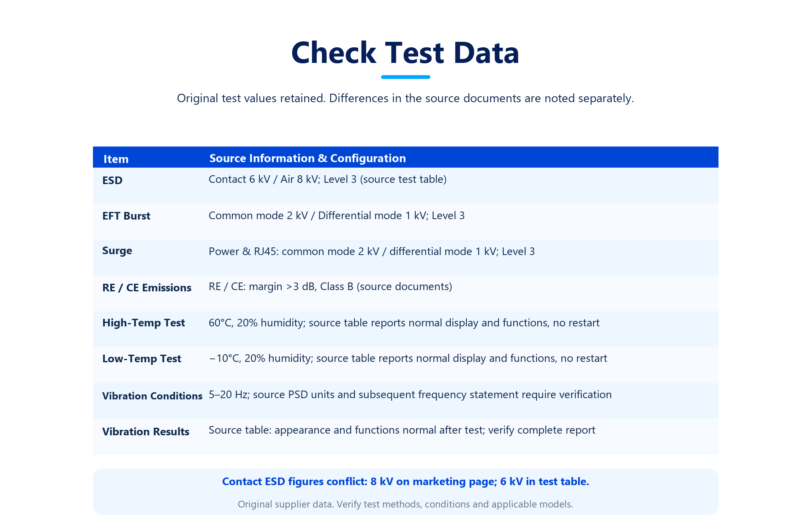Click the 5–20 Hz vibration description
The height and width of the screenshot is (532, 811).
click(410, 395)
